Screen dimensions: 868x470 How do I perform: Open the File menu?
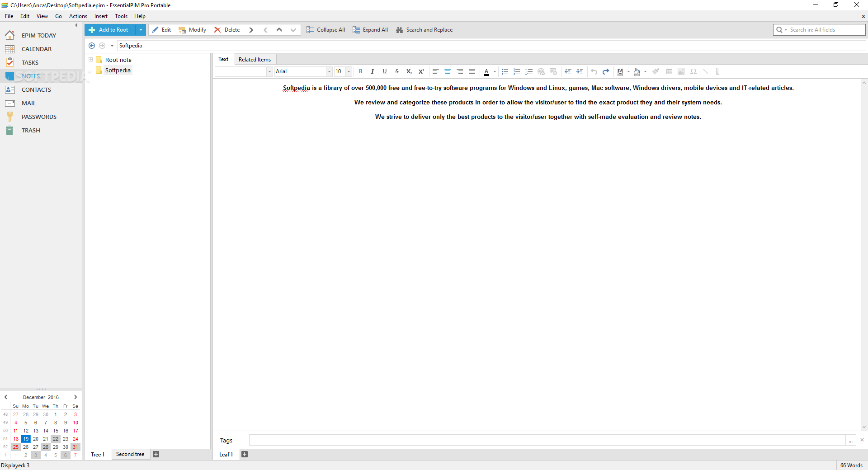(9, 16)
